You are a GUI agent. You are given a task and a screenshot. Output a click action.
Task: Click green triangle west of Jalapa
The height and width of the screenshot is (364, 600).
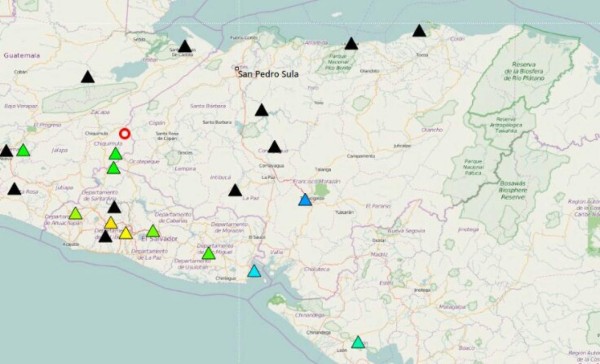[23, 150]
